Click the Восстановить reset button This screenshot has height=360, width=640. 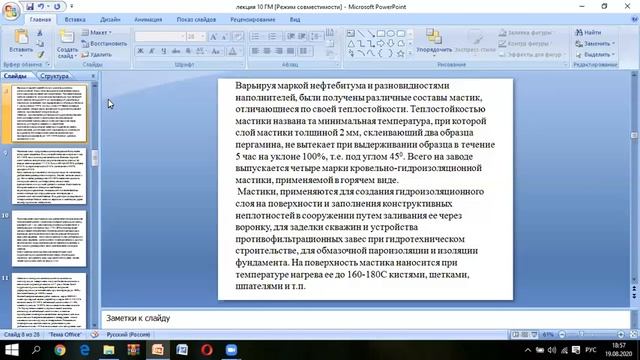(x=104, y=43)
